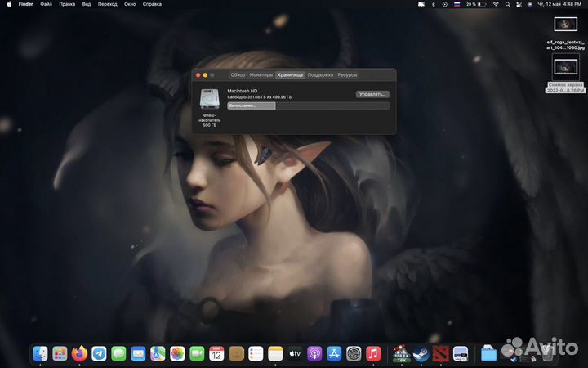
Task: Open the Вид menu
Action: 87,4
